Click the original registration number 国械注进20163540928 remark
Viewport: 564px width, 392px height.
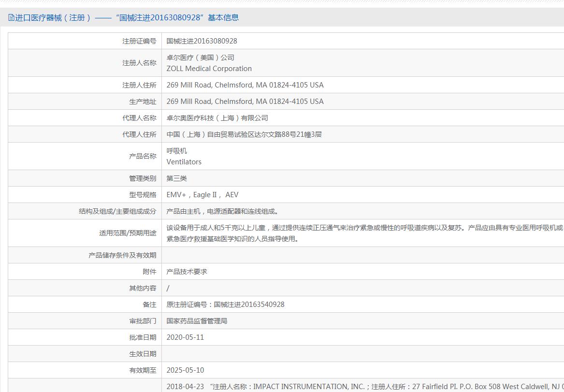point(226,305)
